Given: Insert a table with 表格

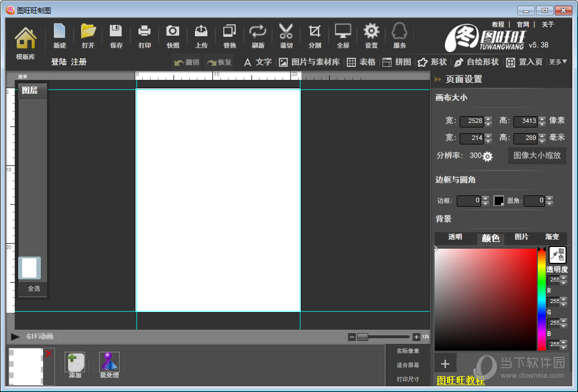Looking at the screenshot, I should 362,62.
